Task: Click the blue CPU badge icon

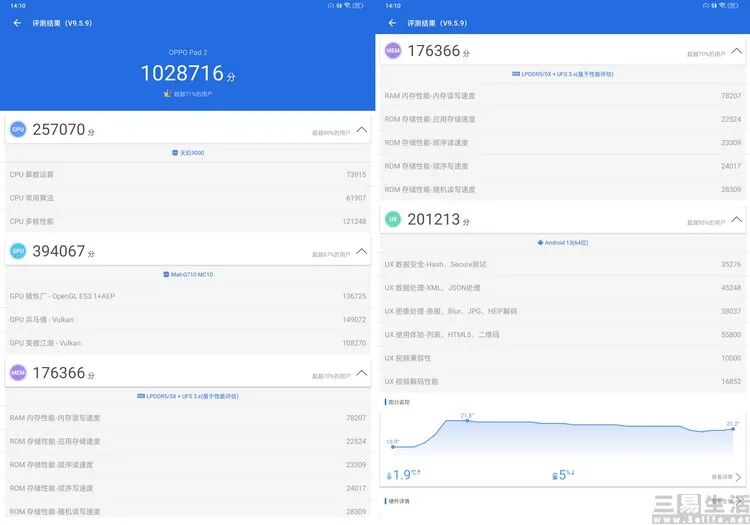Action: pyautogui.click(x=18, y=129)
